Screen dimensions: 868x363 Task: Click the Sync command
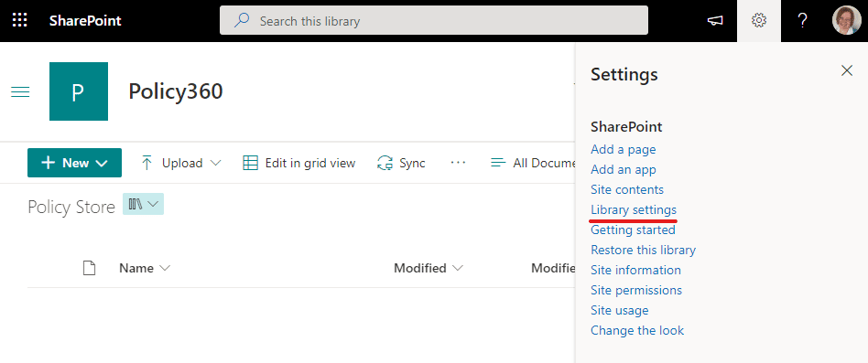pos(401,163)
